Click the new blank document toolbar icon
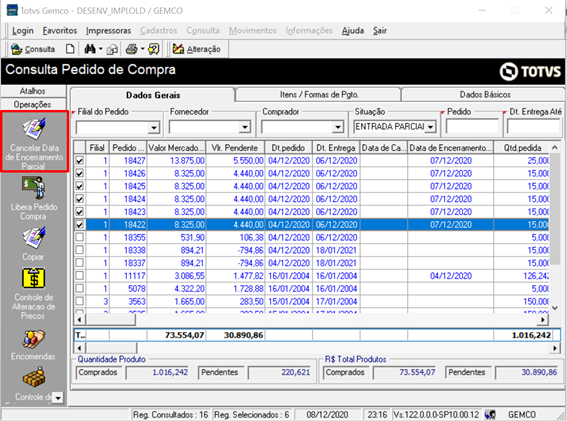The width and height of the screenshot is (567, 421). click(x=70, y=49)
